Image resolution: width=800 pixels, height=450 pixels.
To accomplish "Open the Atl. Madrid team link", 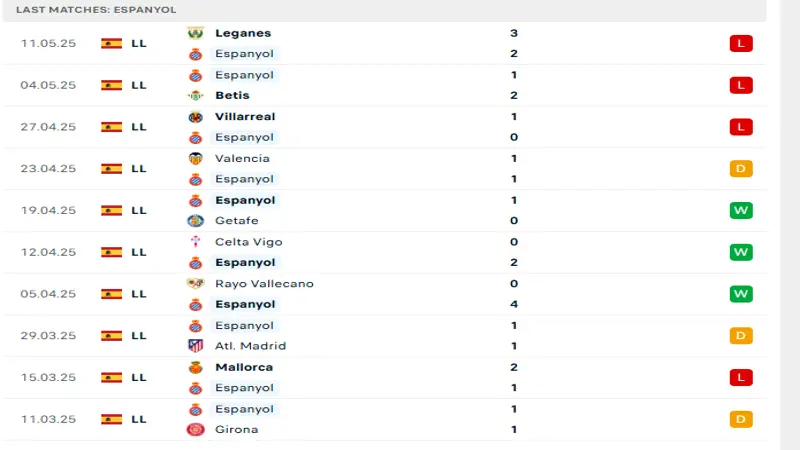I will click(250, 346).
